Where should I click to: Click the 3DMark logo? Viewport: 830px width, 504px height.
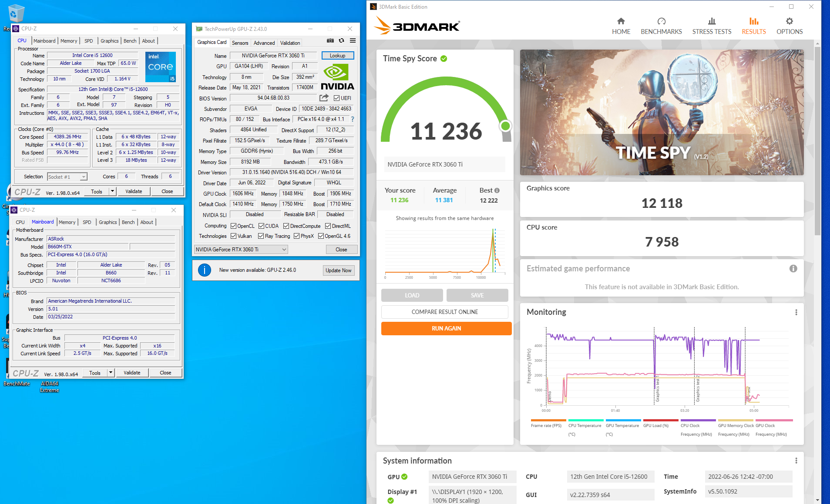417,26
